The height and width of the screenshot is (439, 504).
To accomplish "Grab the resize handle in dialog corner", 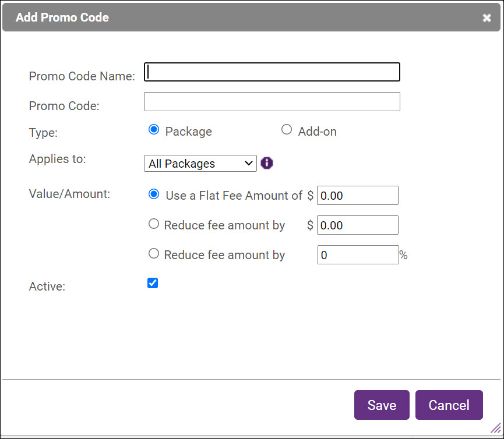I will [495, 428].
